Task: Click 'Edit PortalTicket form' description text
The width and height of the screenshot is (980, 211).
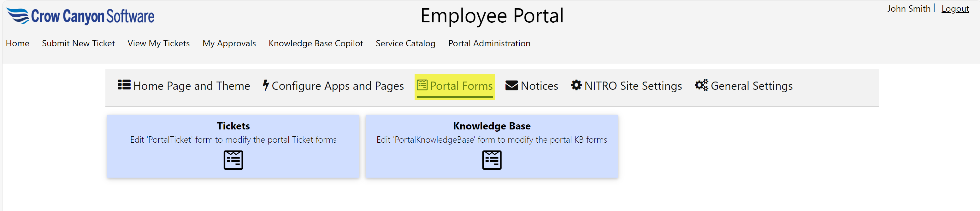Action: coord(233,140)
